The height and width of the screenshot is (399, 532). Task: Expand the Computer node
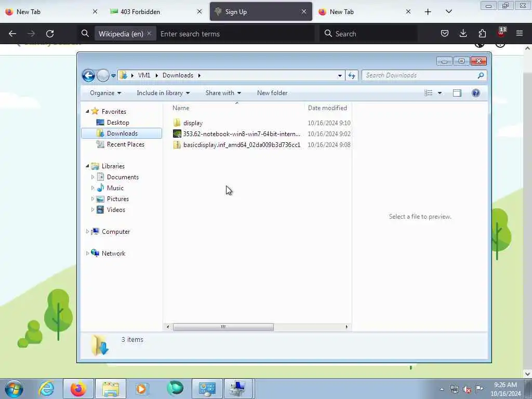pos(87,231)
